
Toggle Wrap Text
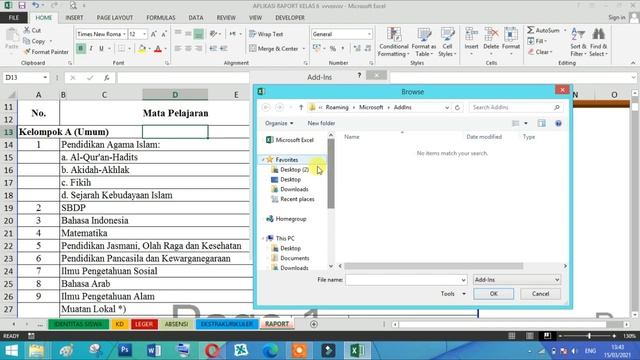[266, 34]
